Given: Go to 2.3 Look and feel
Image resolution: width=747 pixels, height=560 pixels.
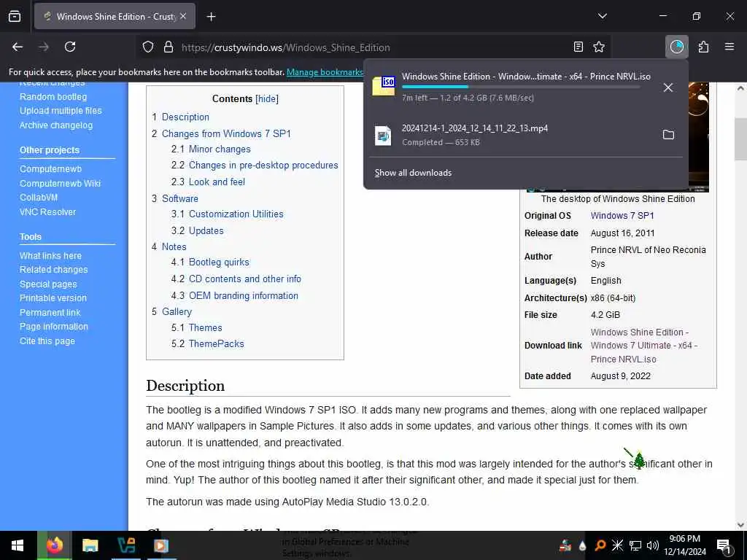Looking at the screenshot, I should [x=217, y=182].
